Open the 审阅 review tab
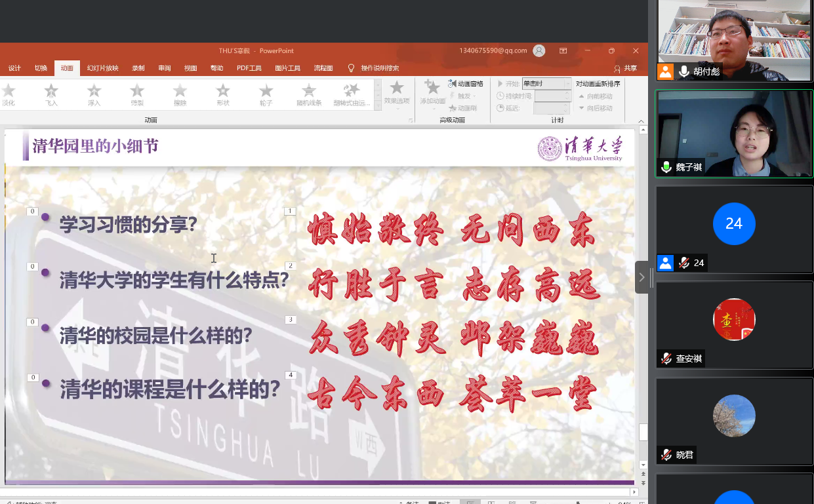 [x=164, y=68]
